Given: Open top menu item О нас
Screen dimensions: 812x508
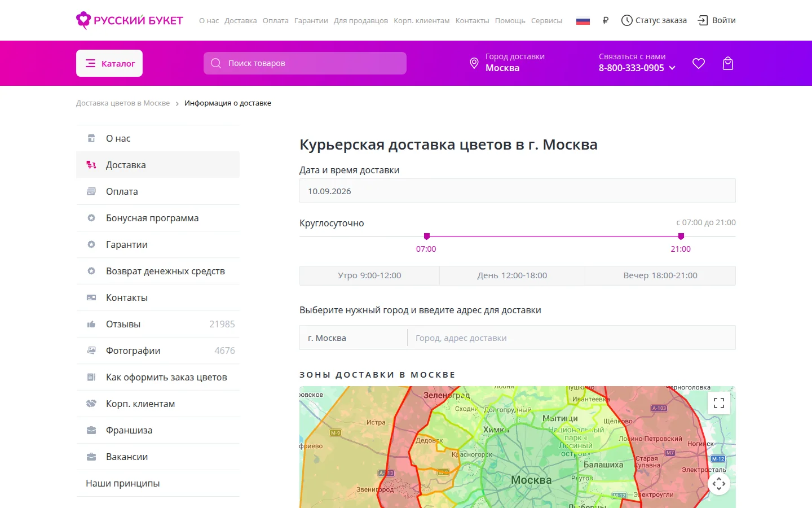Looking at the screenshot, I should pyautogui.click(x=209, y=21).
